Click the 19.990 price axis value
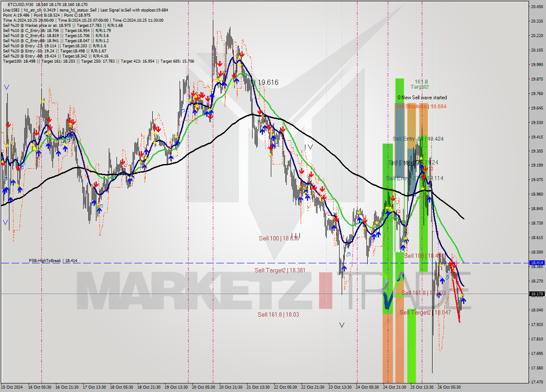The height and width of the screenshot is (392, 546). pos(537,65)
